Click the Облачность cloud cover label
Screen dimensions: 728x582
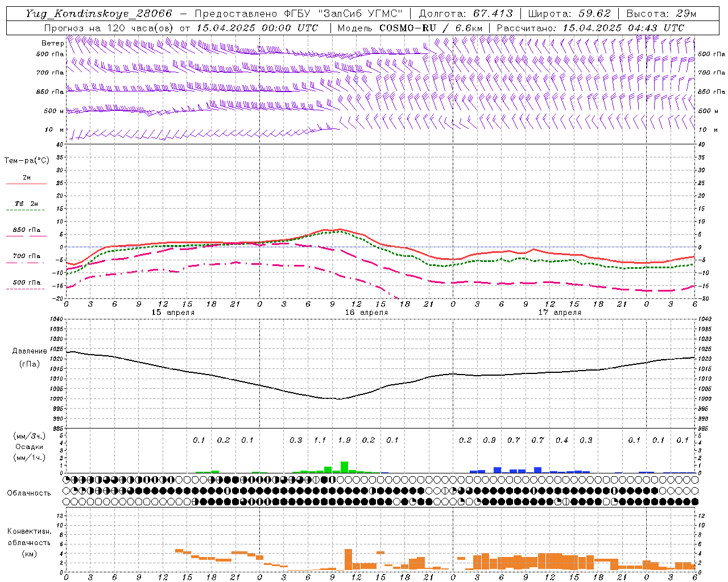coord(29,493)
